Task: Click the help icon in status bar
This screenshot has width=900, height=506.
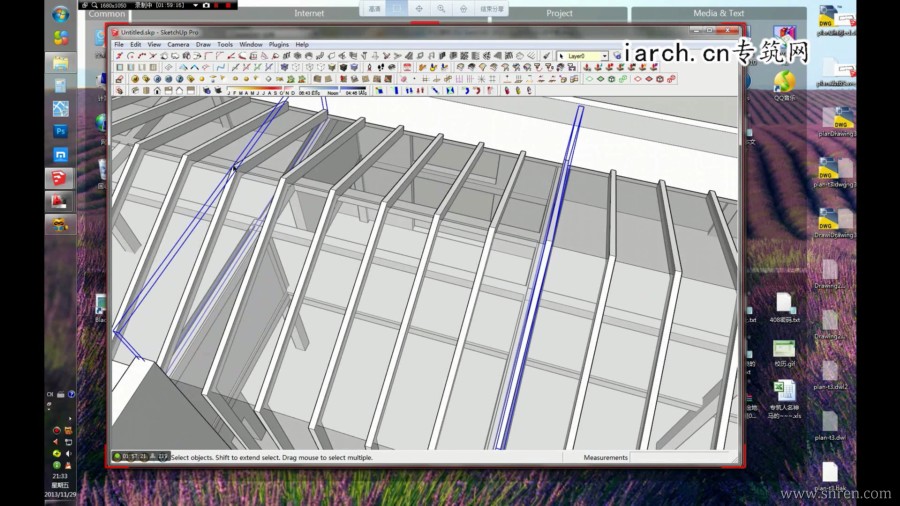Action: [164, 457]
